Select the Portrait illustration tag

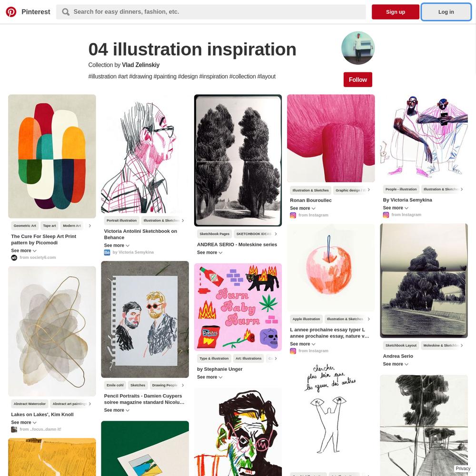121,221
